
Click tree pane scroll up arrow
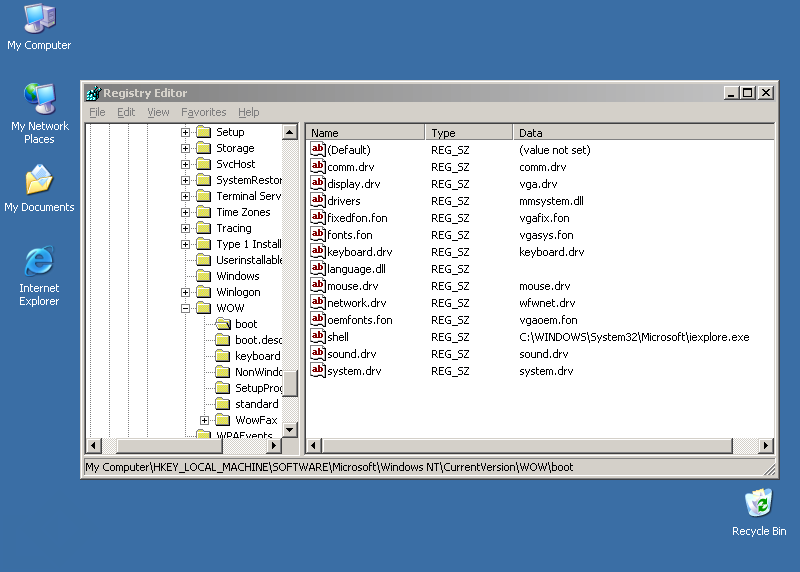[290, 133]
